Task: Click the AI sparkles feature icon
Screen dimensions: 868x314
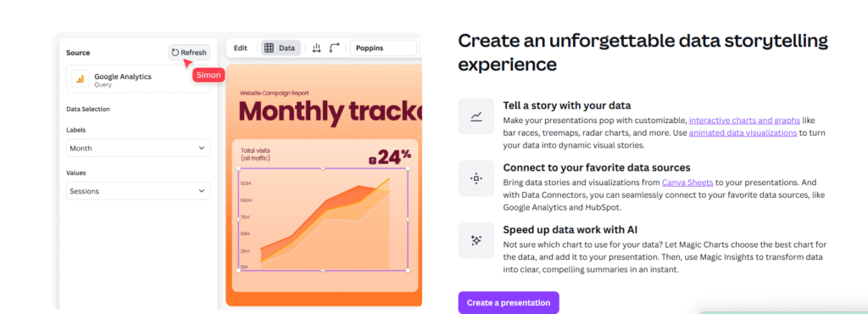Action: tap(476, 240)
